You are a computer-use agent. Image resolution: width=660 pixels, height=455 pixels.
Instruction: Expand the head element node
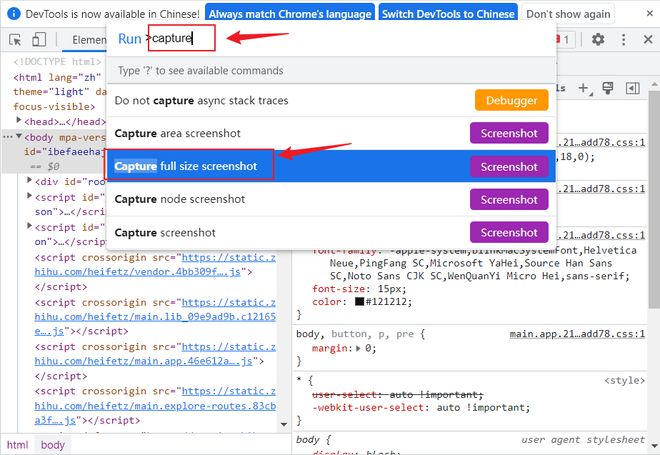(17, 120)
